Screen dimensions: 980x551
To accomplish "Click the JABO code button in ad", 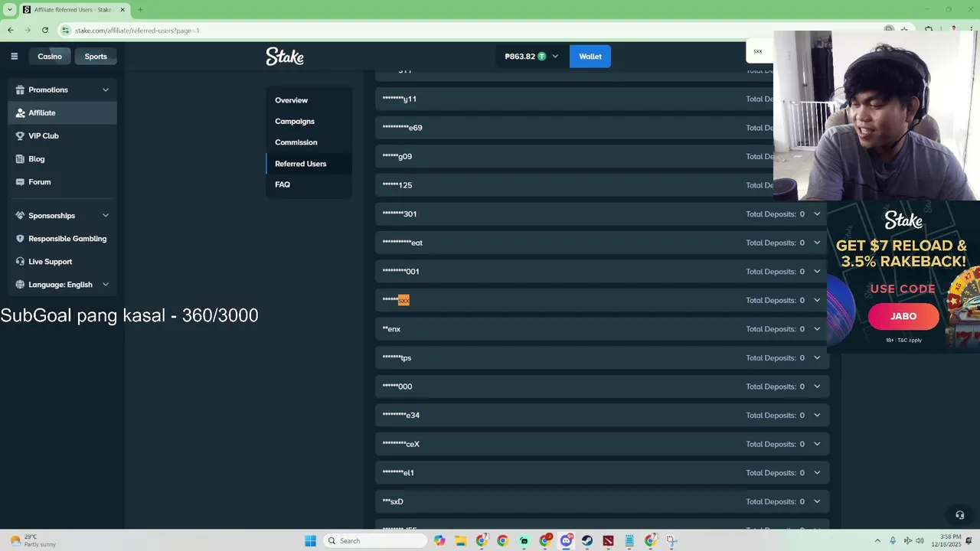I will coord(903,316).
